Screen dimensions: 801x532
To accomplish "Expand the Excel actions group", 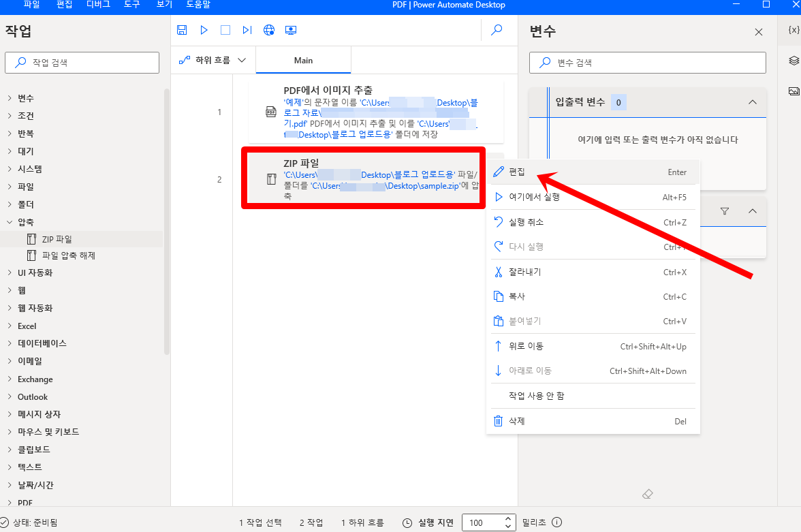I will (27, 326).
